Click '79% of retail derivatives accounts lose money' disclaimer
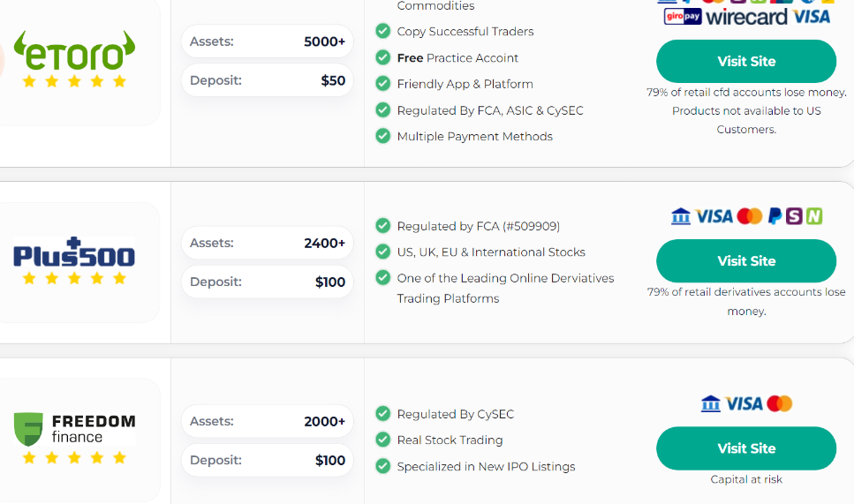The image size is (854, 504). (x=746, y=302)
